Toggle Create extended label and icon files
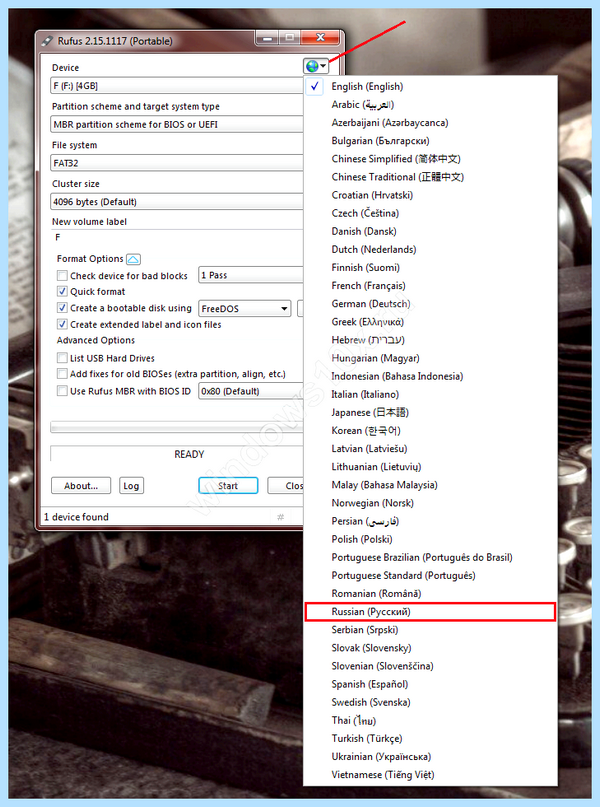This screenshot has height=807, width=600. (62, 324)
